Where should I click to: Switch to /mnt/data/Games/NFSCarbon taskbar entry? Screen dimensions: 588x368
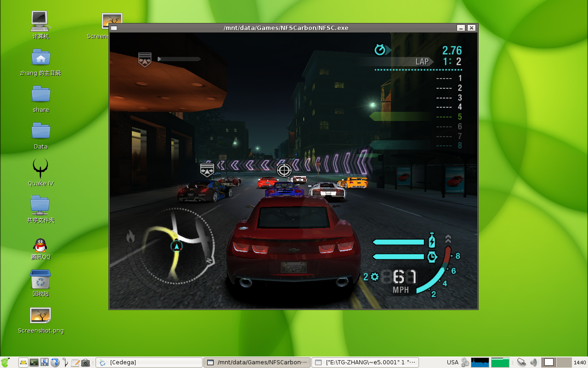(256, 362)
